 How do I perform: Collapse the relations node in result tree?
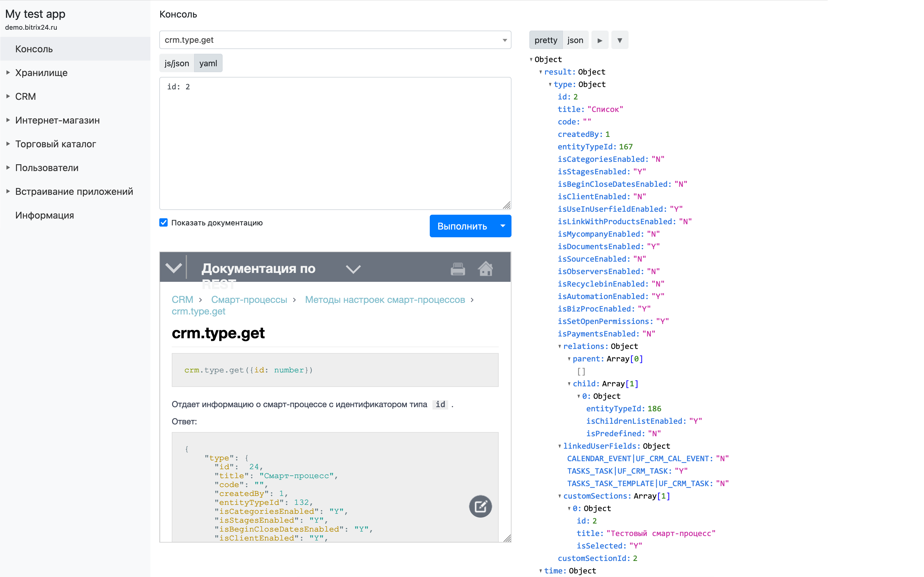[560, 347]
